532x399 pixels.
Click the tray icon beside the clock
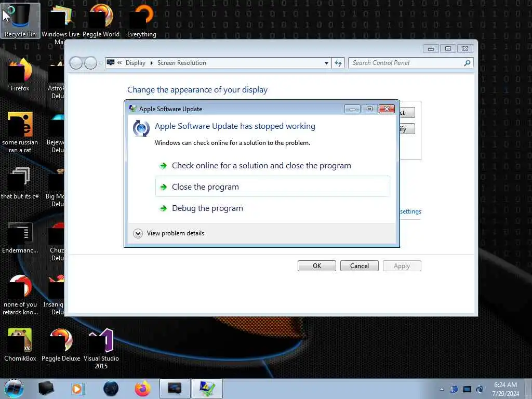click(x=480, y=389)
